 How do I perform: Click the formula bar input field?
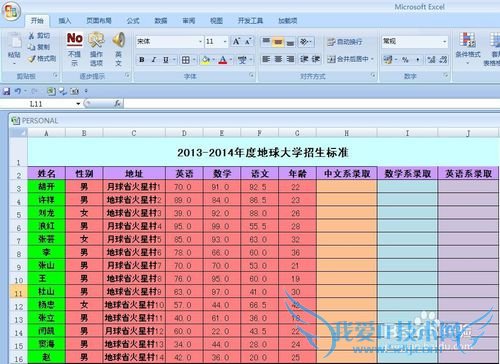pos(312,104)
